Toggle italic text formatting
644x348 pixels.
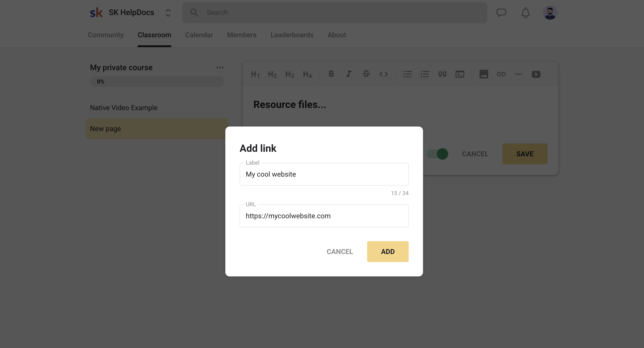coord(349,74)
